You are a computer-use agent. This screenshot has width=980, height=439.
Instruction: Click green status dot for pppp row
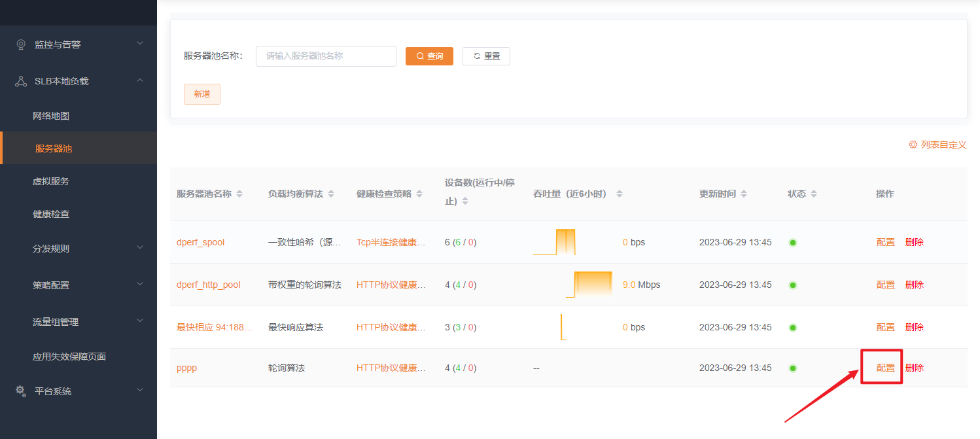coord(793,368)
